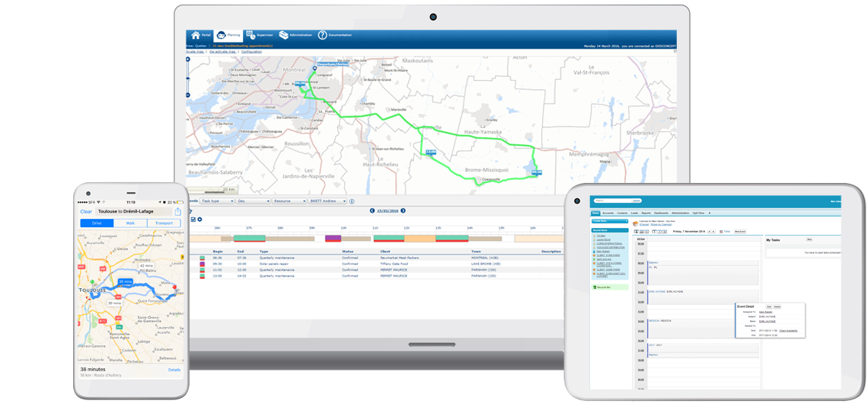This screenshot has width=868, height=404.
Task: Select the Drive tab on the phone
Action: (x=97, y=223)
